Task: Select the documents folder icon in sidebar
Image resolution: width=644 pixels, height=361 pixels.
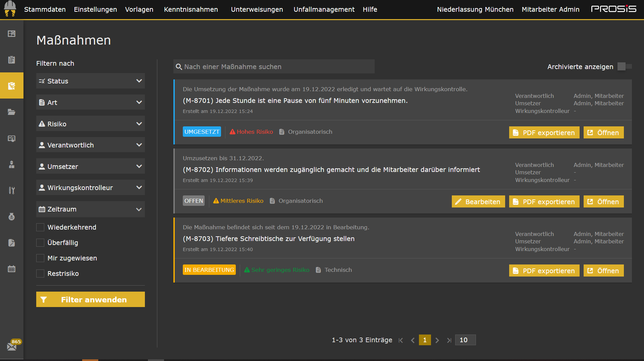Action: [12, 112]
